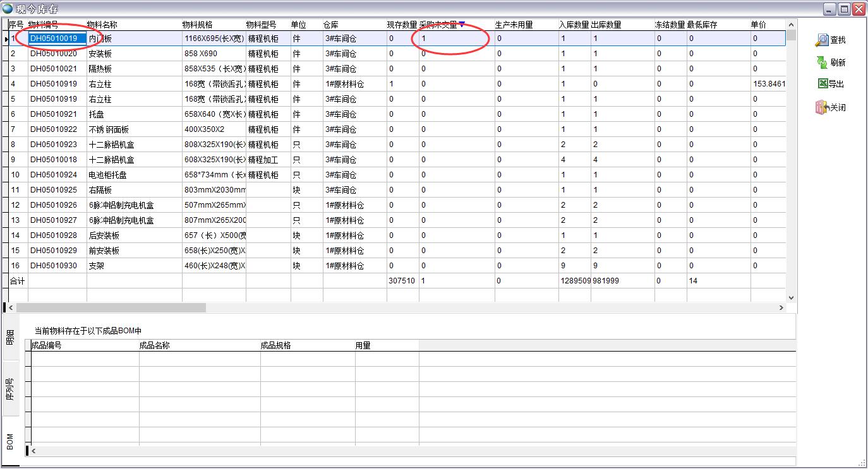Open the 序列号 side tab

pyautogui.click(x=9, y=389)
